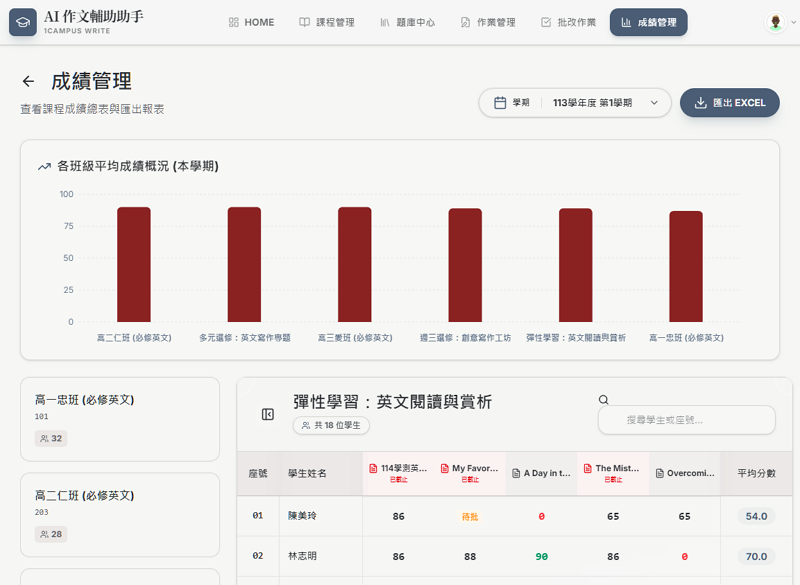
Task: Click the 32 students badge
Action: point(51,439)
